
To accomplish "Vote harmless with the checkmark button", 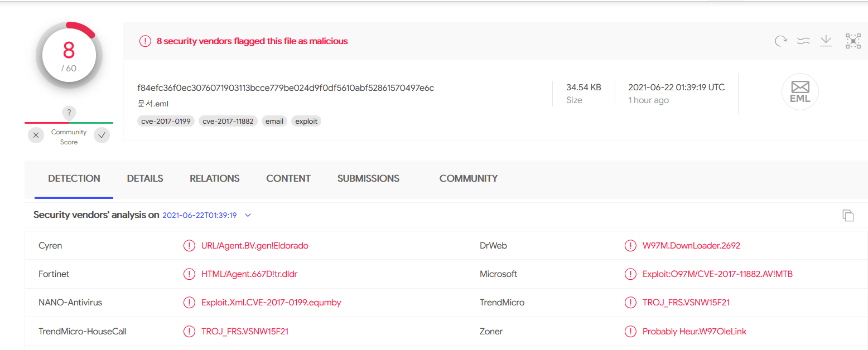I will click(x=102, y=135).
